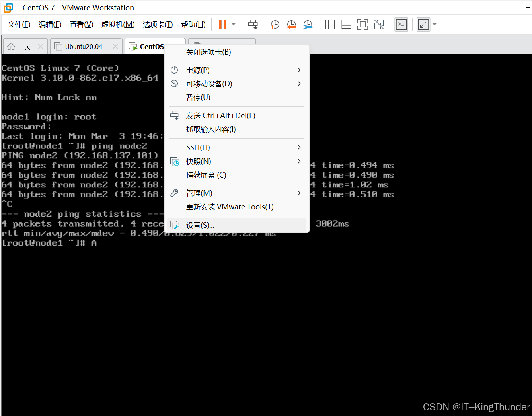Click the snapshot icon beside 快照(N)
Screen dimensions: 532x416
click(175, 161)
